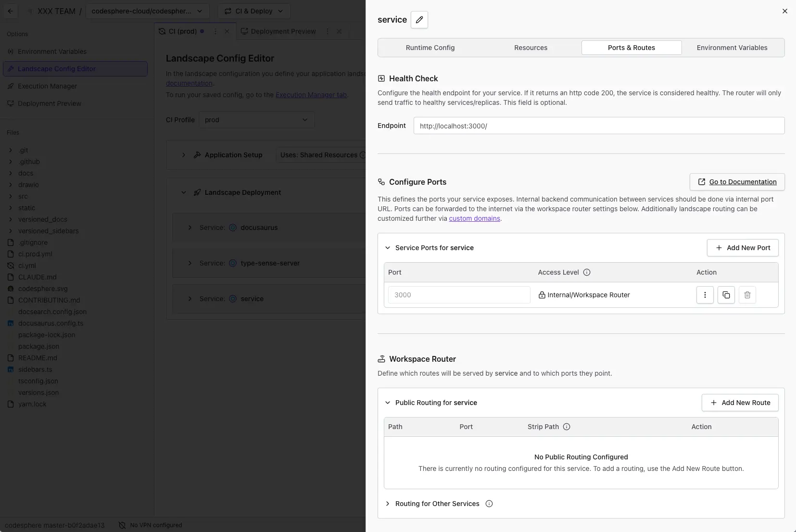Collapse the Public Routing for service section
This screenshot has height=532, width=796.
(x=388, y=403)
